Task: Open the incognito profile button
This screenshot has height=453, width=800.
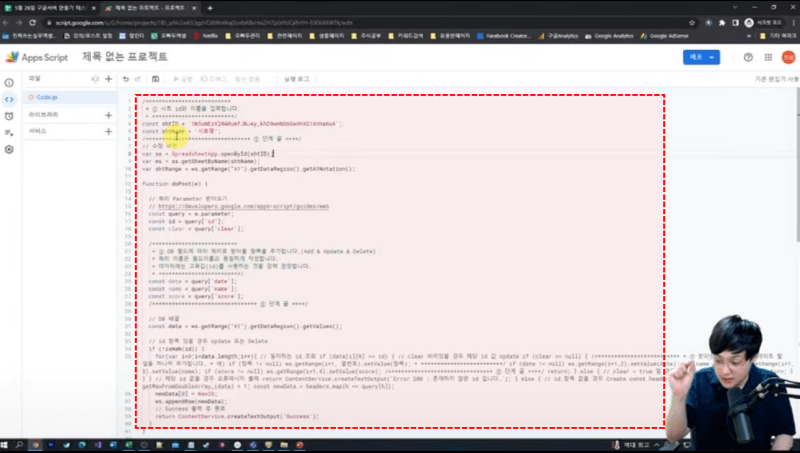Action: (x=763, y=22)
